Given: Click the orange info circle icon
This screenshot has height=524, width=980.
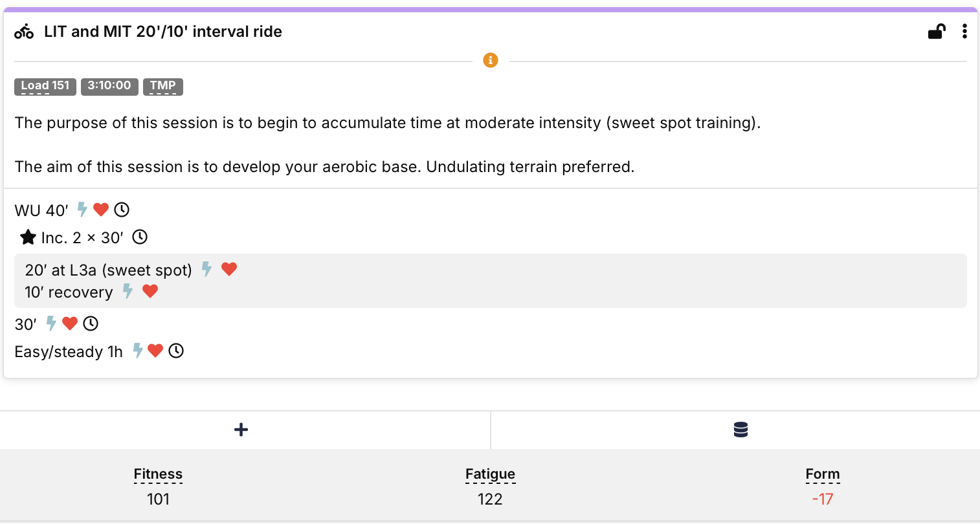Looking at the screenshot, I should click(x=491, y=61).
